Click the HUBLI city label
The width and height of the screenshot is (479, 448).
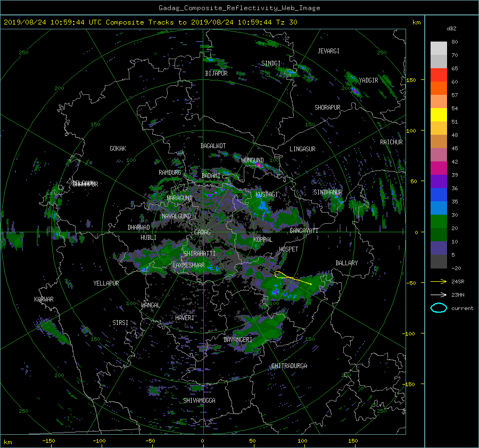(x=148, y=238)
